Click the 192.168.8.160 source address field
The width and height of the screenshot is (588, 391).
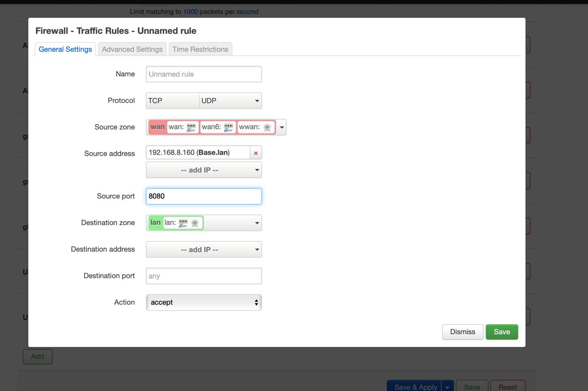point(198,153)
